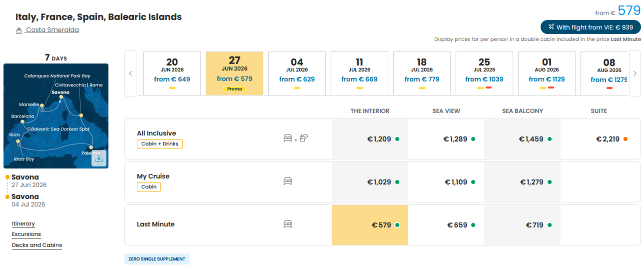Show later departure dates with right arrow

click(635, 73)
